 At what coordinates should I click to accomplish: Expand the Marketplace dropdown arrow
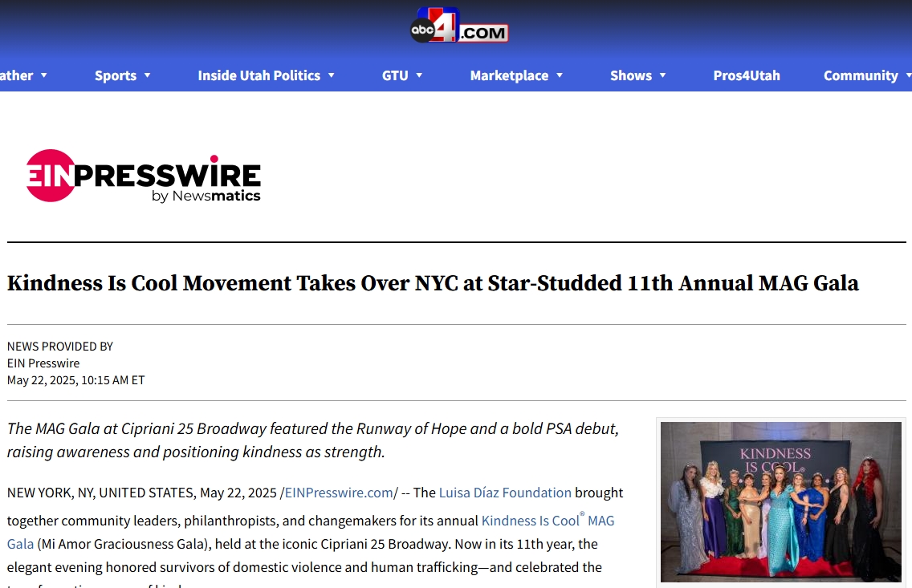pyautogui.click(x=560, y=75)
